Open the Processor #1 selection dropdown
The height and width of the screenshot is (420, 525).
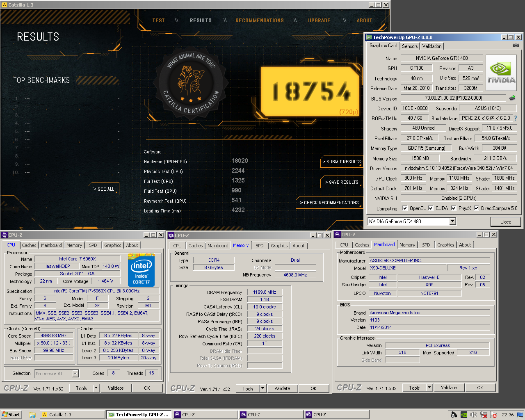point(75,374)
